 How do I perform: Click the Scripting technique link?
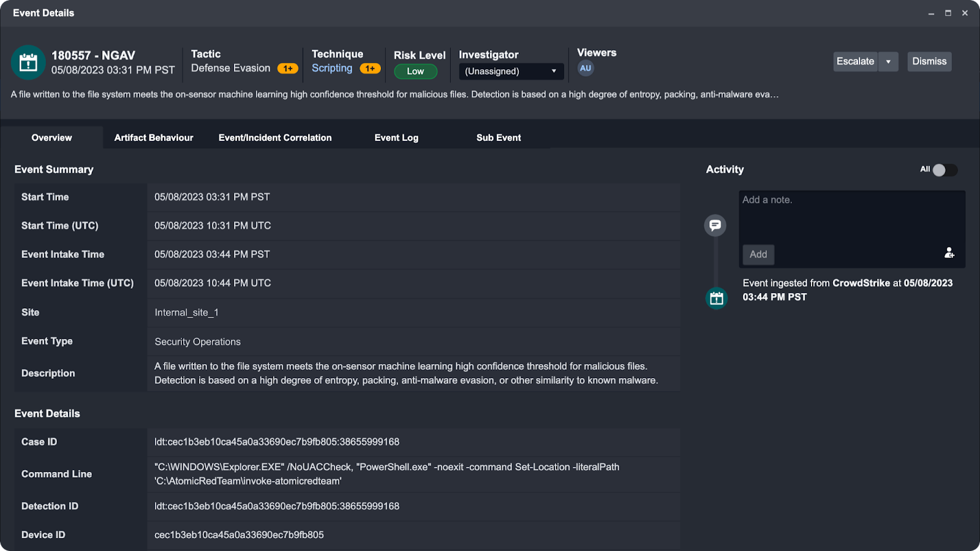point(332,69)
